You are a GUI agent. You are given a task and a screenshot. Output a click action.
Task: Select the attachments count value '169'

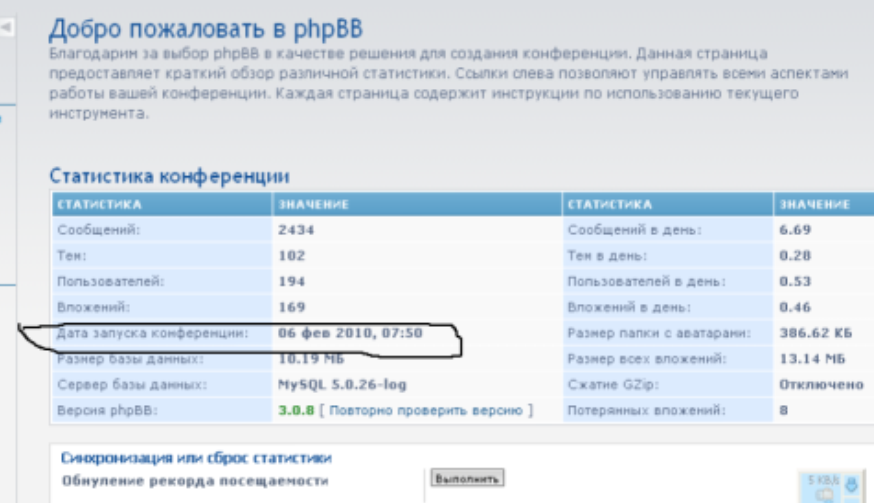tap(292, 307)
